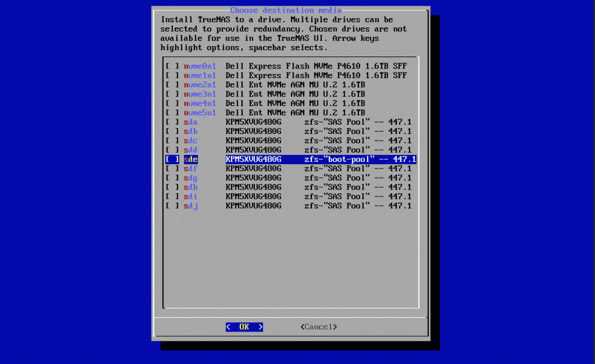The image size is (595, 364).
Task: Select the nvme2n1 device name
Action: 200,85
